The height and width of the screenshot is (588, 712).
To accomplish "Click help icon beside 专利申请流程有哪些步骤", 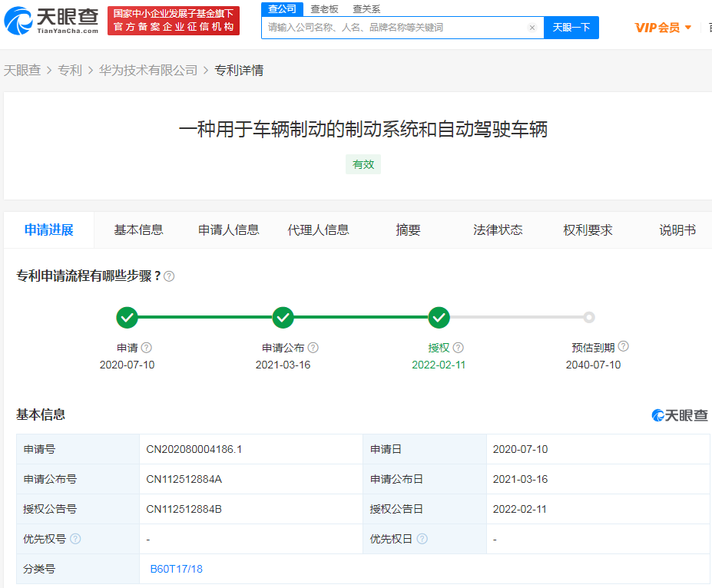I will tap(170, 275).
